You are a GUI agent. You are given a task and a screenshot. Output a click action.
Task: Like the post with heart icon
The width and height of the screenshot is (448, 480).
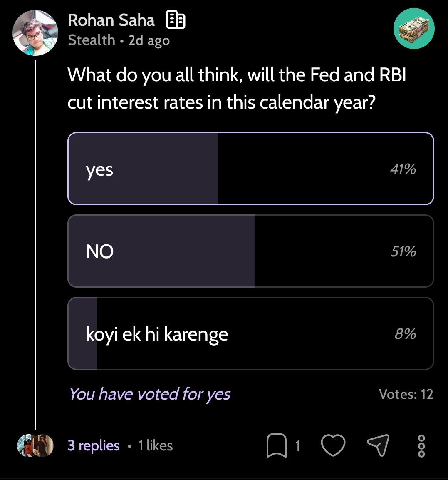(x=333, y=445)
